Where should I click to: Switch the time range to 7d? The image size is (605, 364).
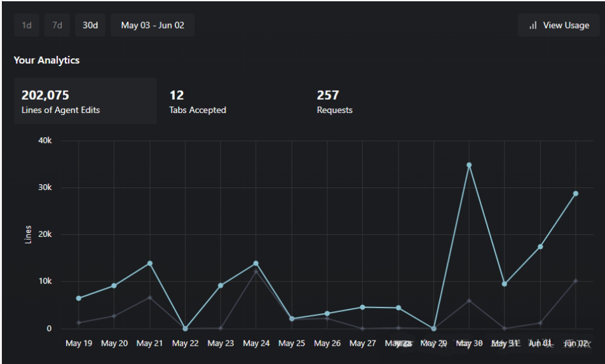pos(57,25)
